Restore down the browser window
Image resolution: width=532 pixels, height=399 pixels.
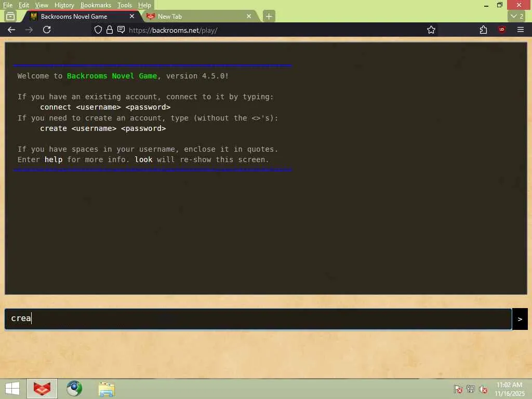(x=499, y=5)
